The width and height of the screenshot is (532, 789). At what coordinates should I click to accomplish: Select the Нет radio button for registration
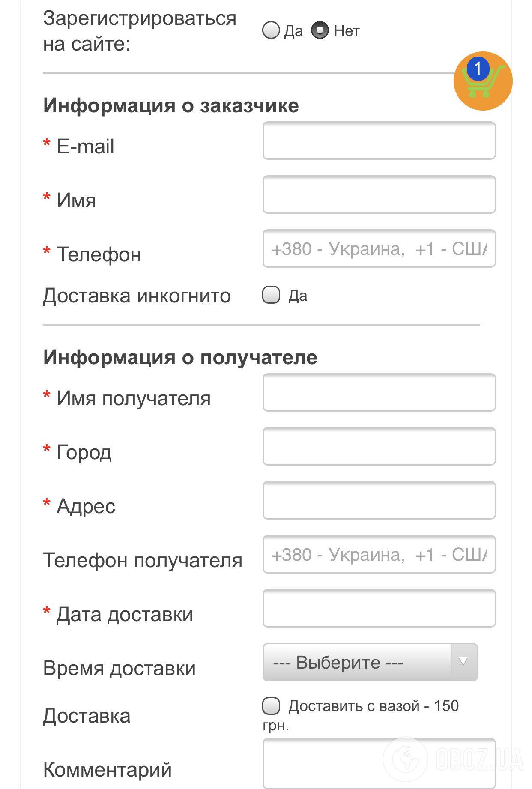[x=320, y=30]
